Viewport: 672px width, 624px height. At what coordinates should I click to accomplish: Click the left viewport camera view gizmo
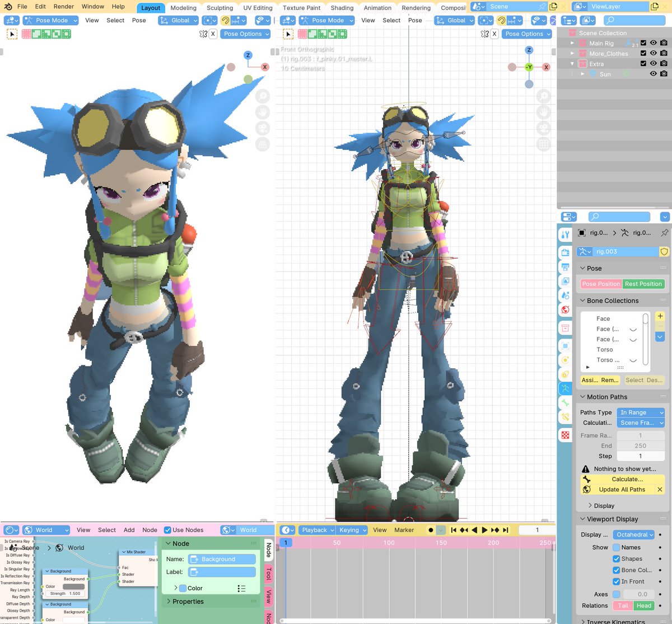pyautogui.click(x=262, y=128)
